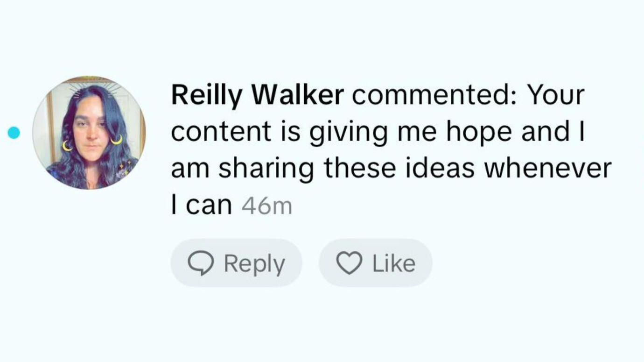Click the words "I can" ending the comment
This screenshot has height=362, width=644.
(202, 205)
